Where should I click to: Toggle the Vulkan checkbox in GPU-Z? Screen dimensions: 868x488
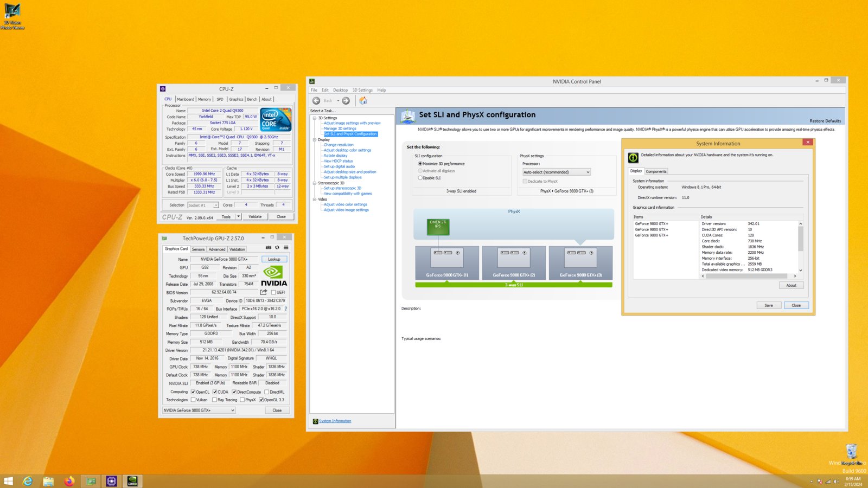[x=193, y=400]
